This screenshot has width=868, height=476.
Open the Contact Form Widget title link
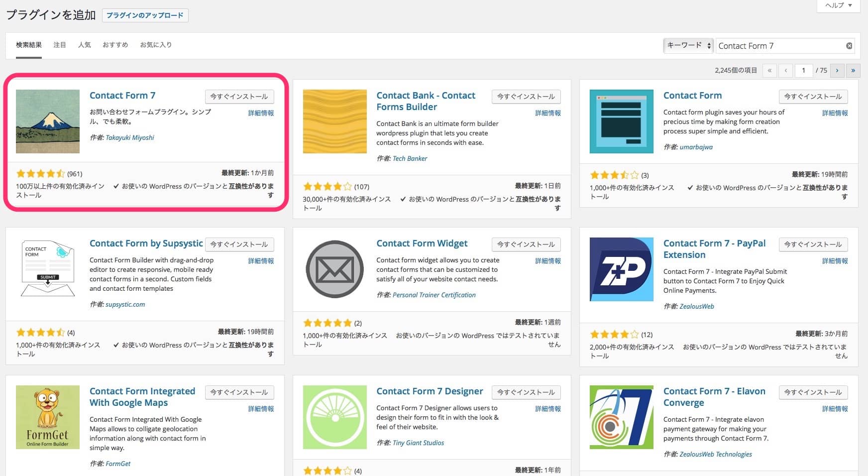pos(422,243)
